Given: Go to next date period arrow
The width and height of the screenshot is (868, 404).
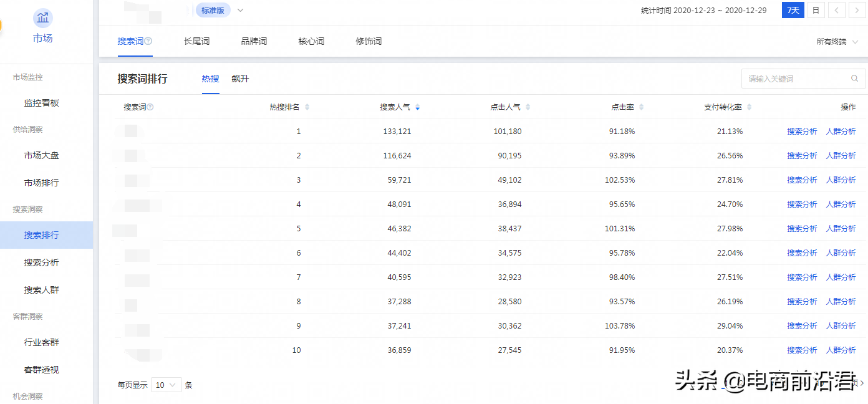Looking at the screenshot, I should pyautogui.click(x=857, y=11).
